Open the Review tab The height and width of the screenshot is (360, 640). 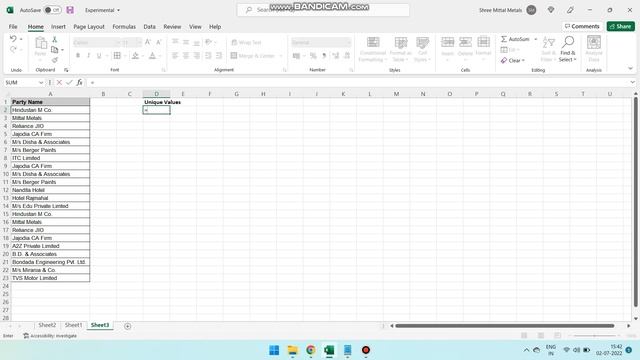point(172,27)
